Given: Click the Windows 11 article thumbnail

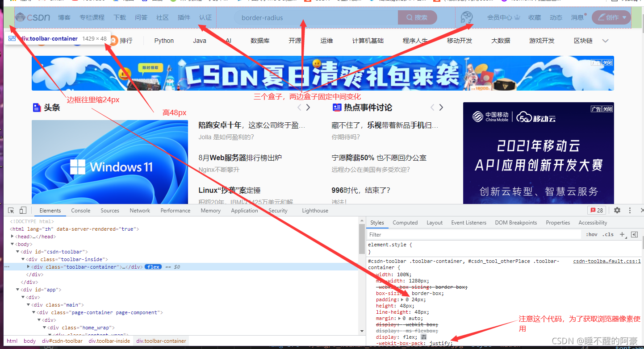Looking at the screenshot, I should (x=110, y=162).
